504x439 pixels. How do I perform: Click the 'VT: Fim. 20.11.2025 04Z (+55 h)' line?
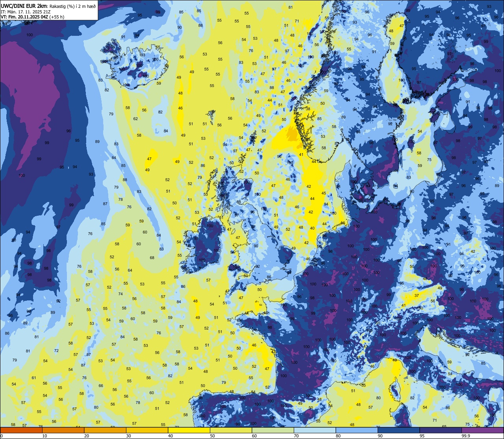pyautogui.click(x=31, y=17)
